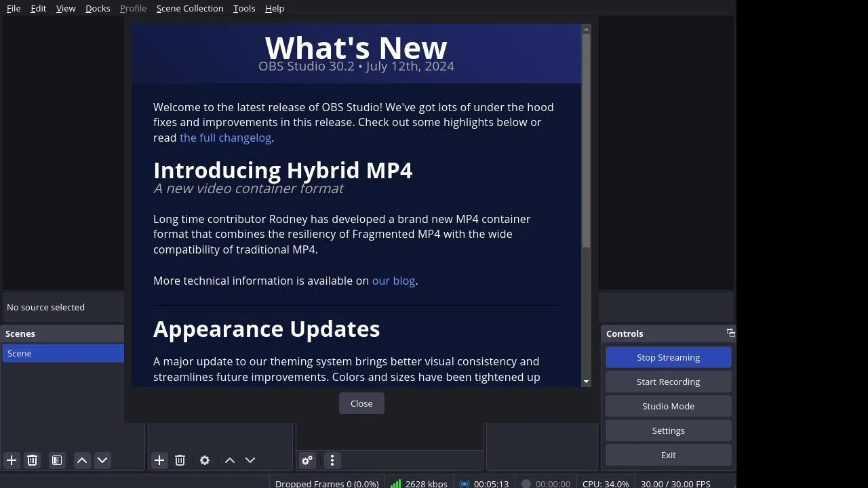868x488 pixels.
Task: Open the our blog link
Action: pos(393,281)
